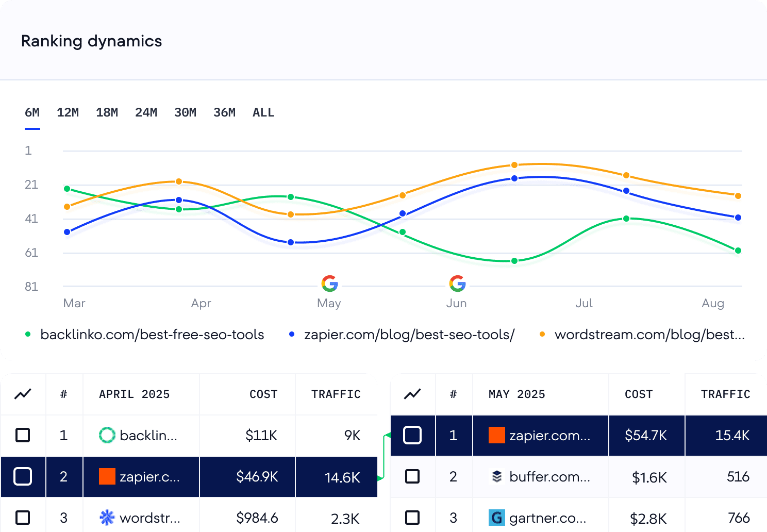Screen dimensions: 767x532
Task: Click the COST header in May table
Action: pos(639,394)
